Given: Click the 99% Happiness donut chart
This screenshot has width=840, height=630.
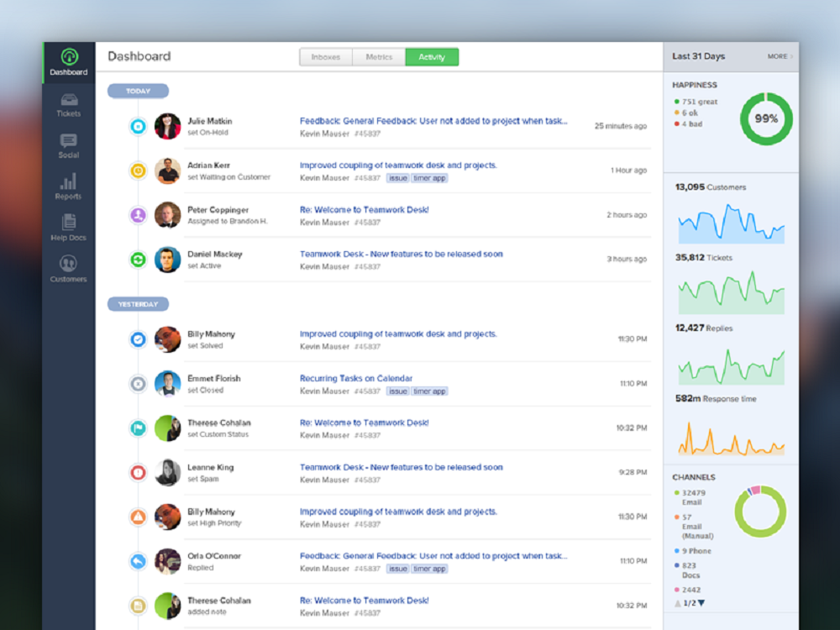Looking at the screenshot, I should 764,119.
